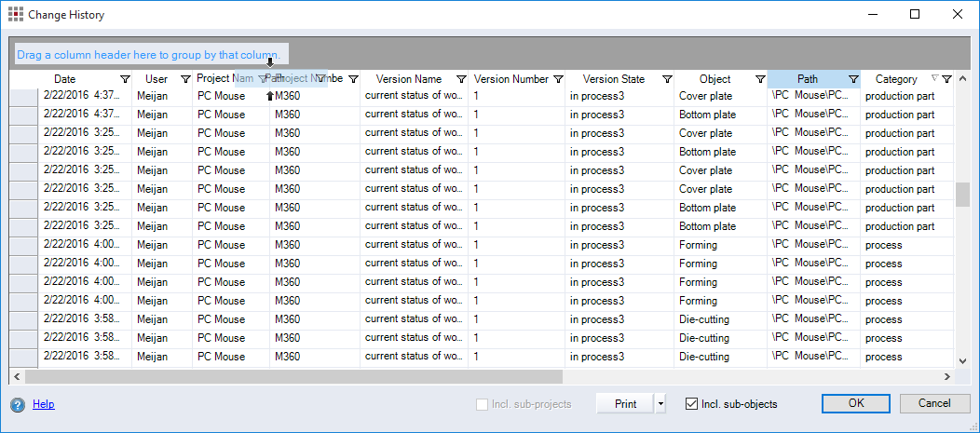Expand the Print button dropdown arrow
This screenshot has height=433, width=980.
click(661, 404)
